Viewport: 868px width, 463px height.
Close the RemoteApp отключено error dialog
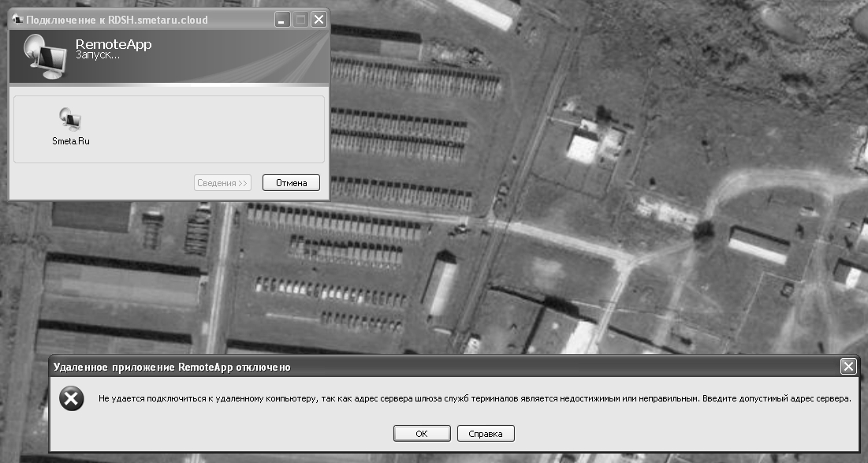click(848, 366)
